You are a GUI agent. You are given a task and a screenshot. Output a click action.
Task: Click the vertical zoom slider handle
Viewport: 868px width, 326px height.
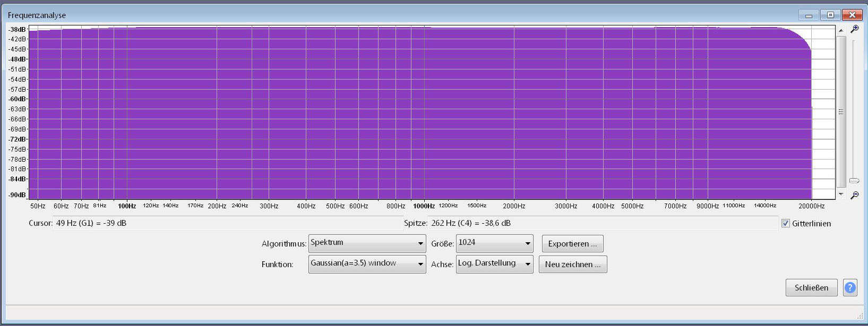tap(854, 181)
